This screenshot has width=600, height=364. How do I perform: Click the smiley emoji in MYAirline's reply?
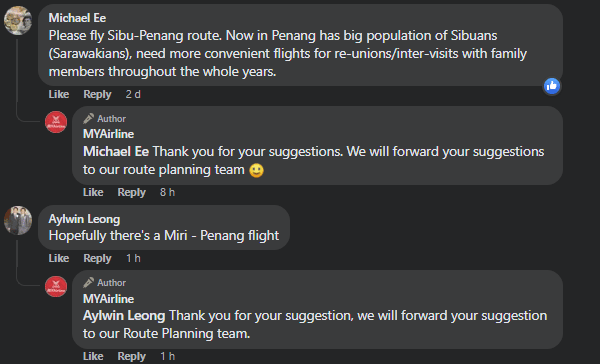click(256, 170)
